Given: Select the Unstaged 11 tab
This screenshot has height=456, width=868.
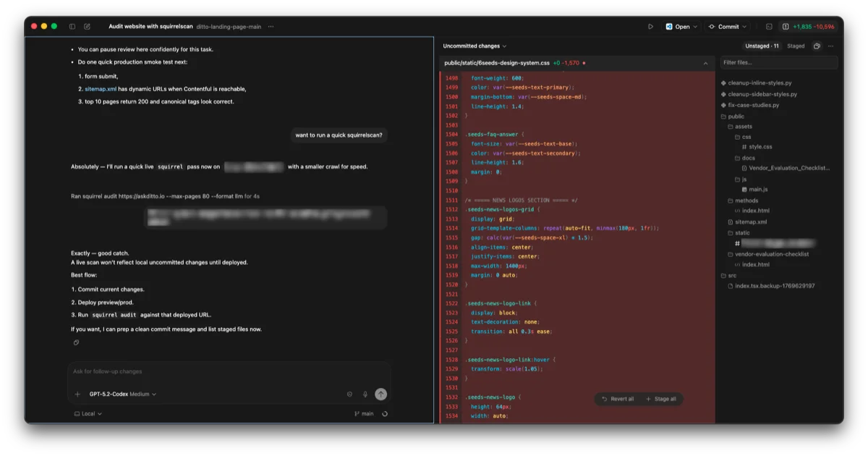Looking at the screenshot, I should 761,46.
